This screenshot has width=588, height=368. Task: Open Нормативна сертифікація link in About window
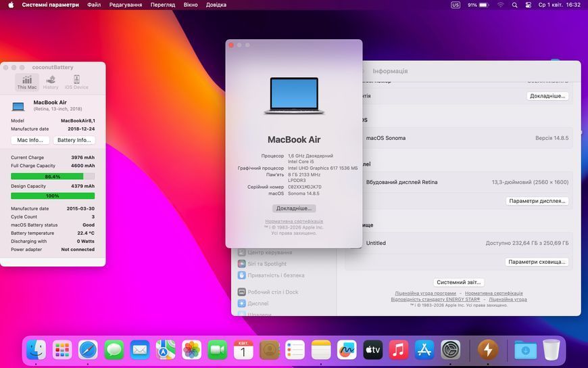click(294, 221)
